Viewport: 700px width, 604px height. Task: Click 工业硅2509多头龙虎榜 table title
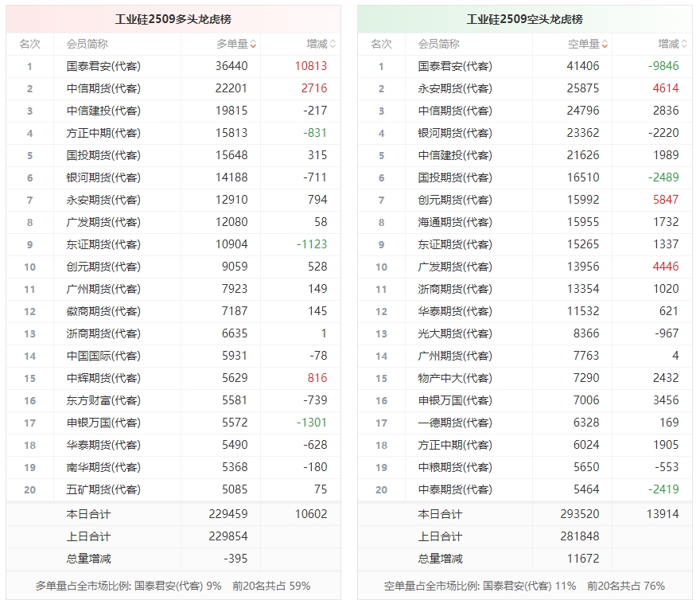[x=173, y=19]
